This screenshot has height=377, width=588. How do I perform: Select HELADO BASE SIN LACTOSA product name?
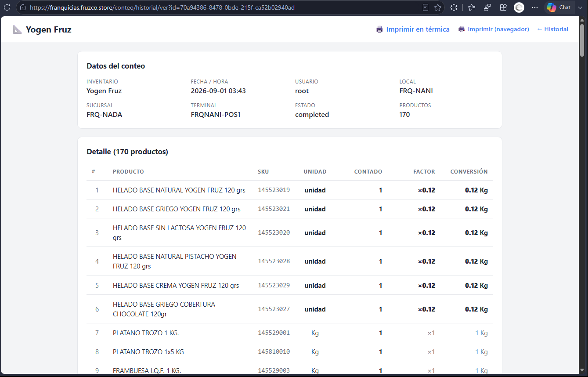point(179,233)
